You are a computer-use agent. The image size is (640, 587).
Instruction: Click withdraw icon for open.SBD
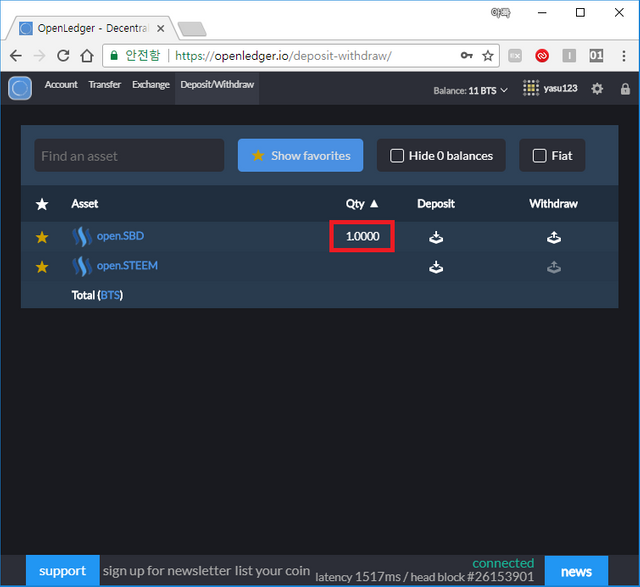point(553,237)
